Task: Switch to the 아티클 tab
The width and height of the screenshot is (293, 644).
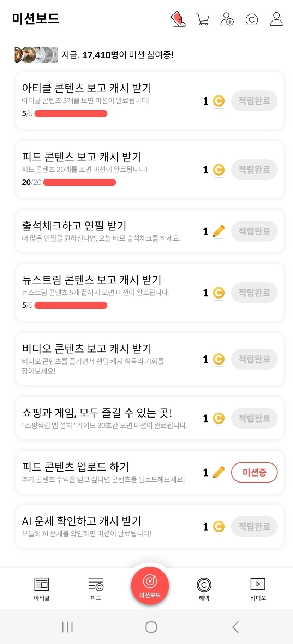Action: (42, 589)
